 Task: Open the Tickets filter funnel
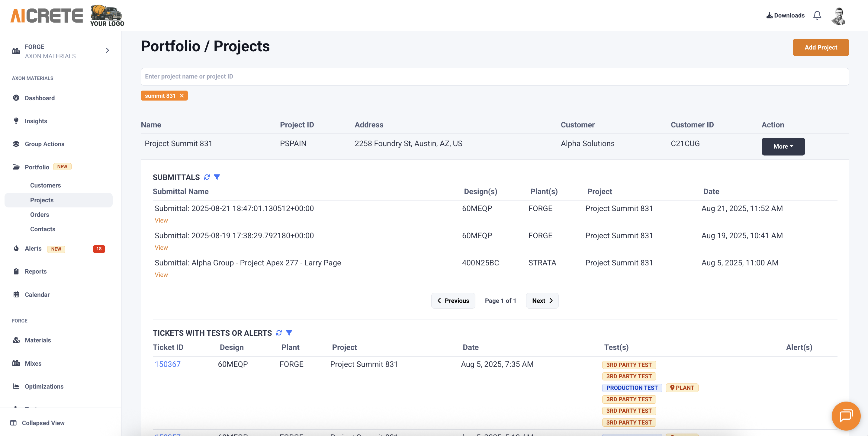click(289, 333)
